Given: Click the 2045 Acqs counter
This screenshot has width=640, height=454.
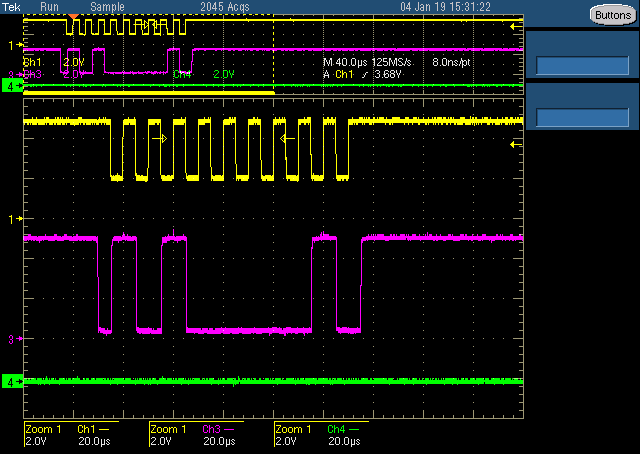Looking at the screenshot, I should [x=225, y=7].
